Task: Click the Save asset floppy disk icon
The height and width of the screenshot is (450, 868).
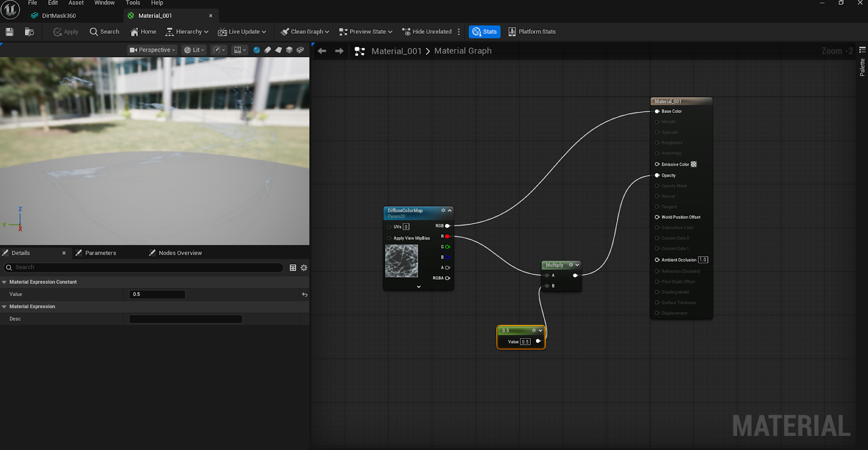Action: pyautogui.click(x=9, y=32)
